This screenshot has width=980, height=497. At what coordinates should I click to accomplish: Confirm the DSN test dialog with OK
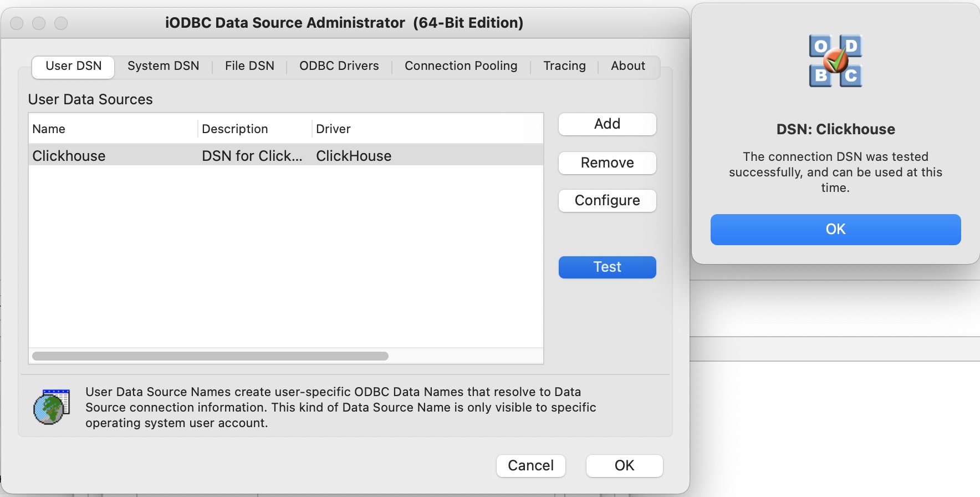836,230
